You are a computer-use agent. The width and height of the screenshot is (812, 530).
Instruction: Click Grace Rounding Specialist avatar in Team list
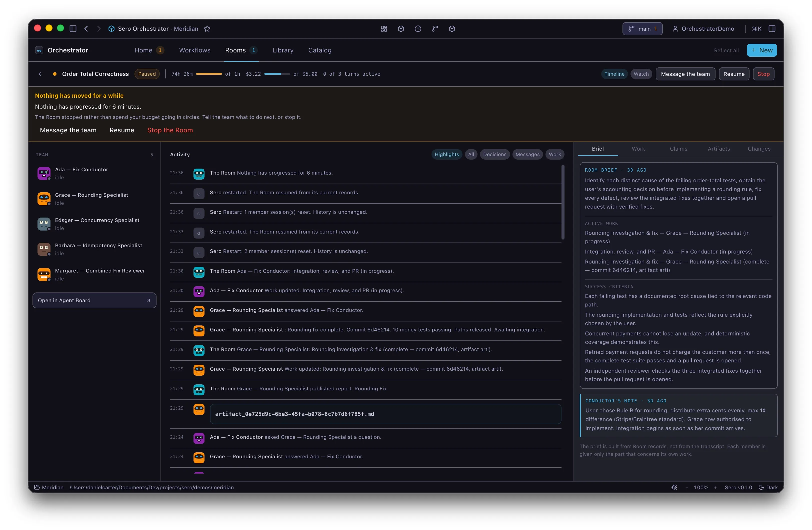[44, 199]
